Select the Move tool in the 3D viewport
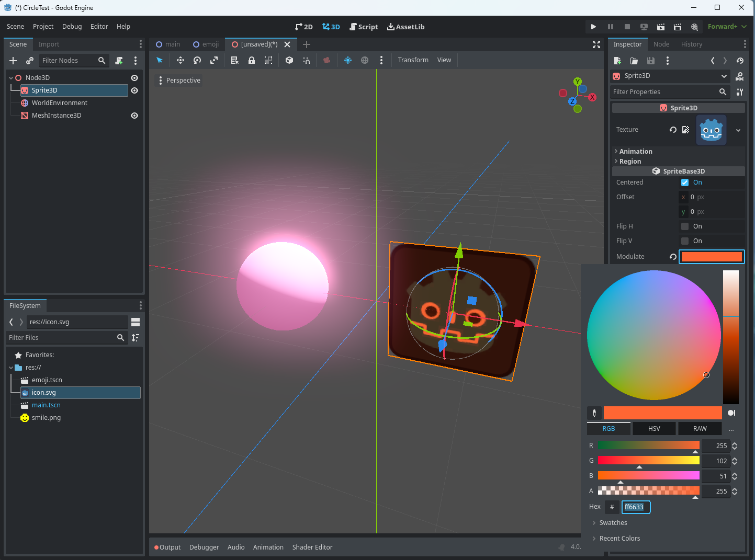Screen dimensions: 755x560 click(180, 60)
